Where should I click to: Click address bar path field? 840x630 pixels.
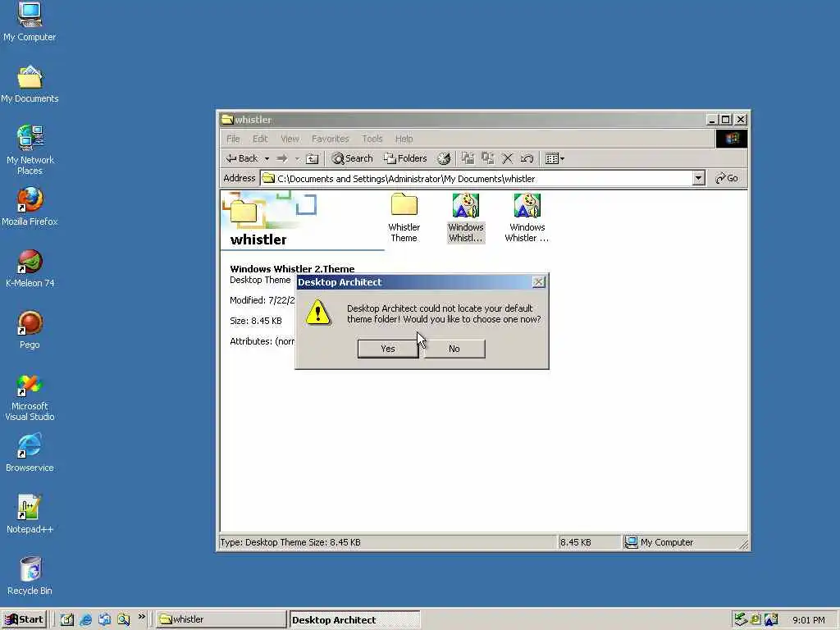coord(477,178)
